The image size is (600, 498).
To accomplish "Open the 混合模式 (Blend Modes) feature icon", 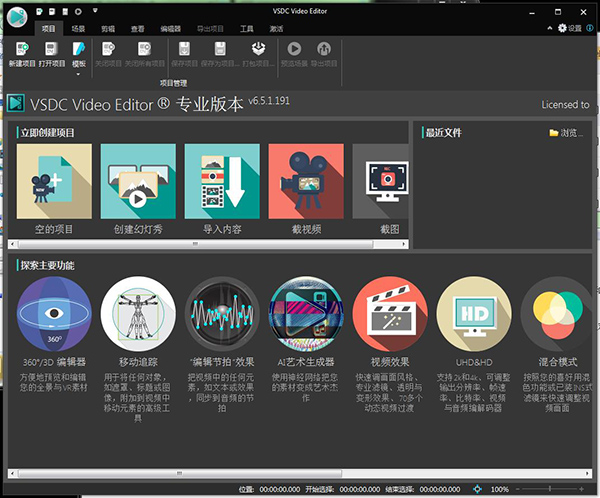I will pyautogui.click(x=556, y=314).
